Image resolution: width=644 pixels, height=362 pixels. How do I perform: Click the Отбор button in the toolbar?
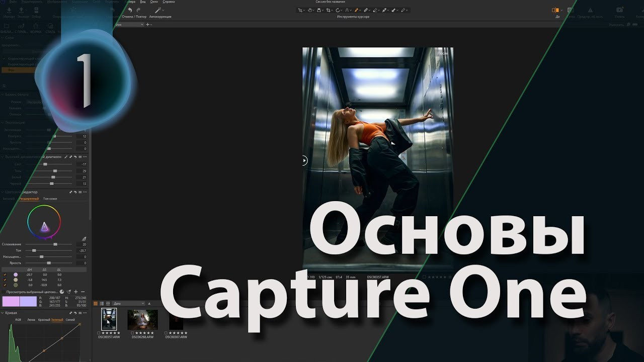pos(36,10)
